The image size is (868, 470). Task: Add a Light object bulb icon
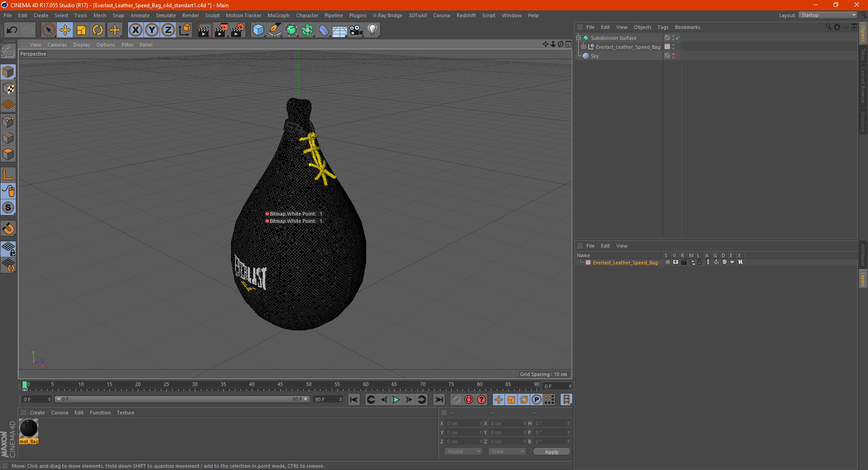(373, 30)
